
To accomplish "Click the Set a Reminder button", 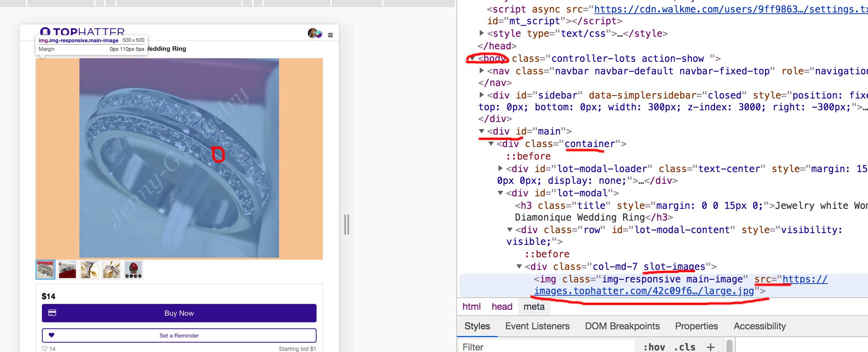I will pyautogui.click(x=179, y=336).
